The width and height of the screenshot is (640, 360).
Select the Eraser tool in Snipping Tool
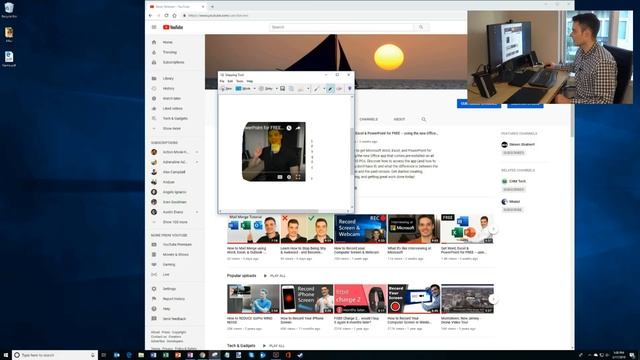pyautogui.click(x=340, y=89)
